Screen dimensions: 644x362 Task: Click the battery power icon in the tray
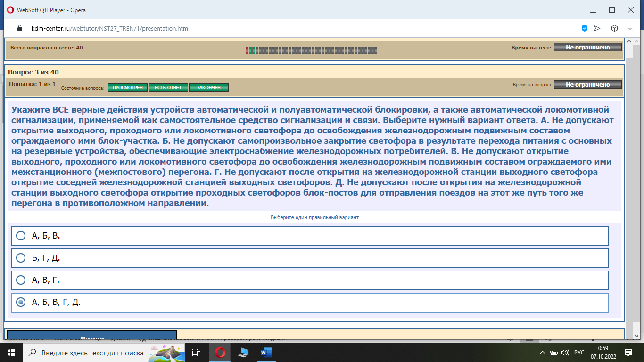(x=554, y=353)
